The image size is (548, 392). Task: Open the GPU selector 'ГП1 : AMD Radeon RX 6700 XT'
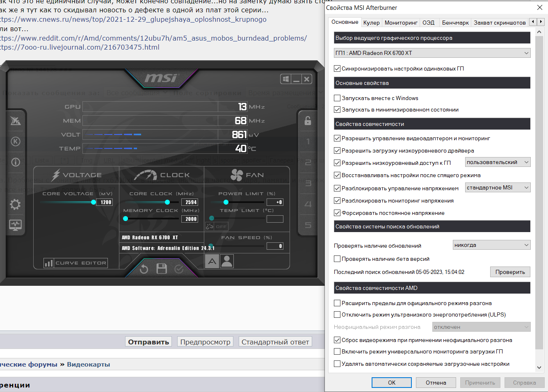click(x=432, y=53)
